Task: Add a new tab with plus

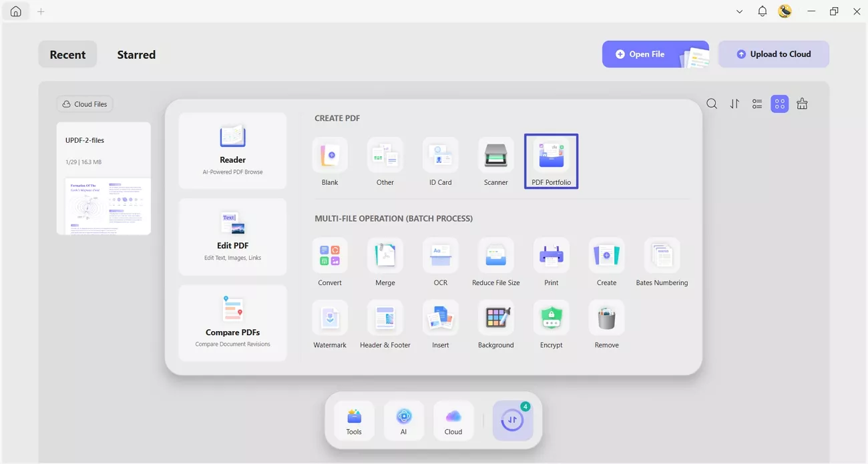Action: [x=41, y=11]
